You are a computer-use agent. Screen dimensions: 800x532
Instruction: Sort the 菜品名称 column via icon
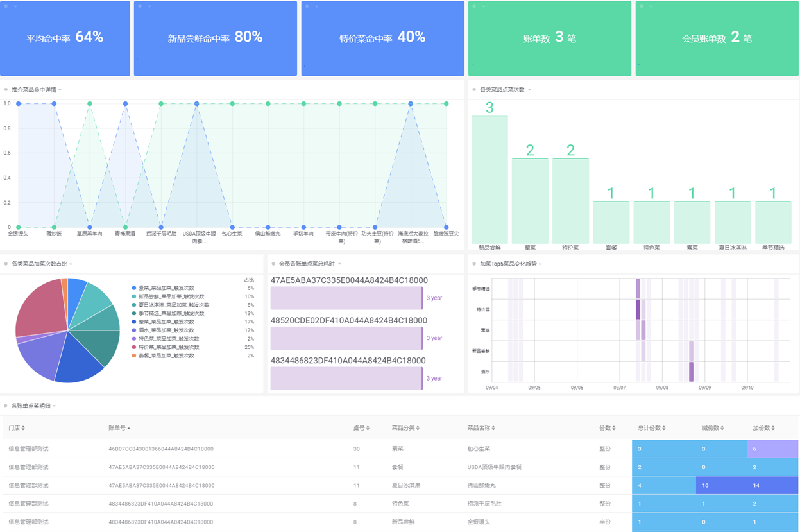coord(493,428)
